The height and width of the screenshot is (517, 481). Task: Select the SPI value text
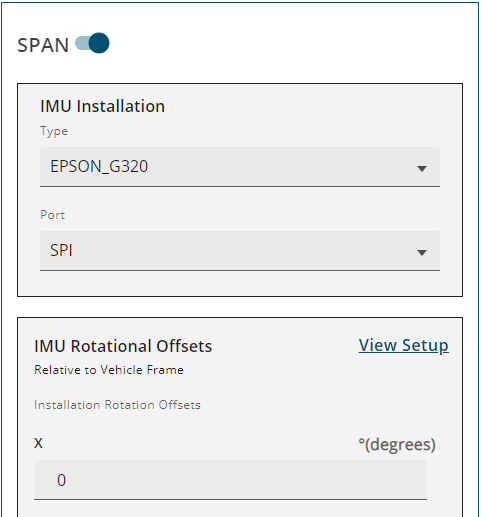pyautogui.click(x=61, y=250)
